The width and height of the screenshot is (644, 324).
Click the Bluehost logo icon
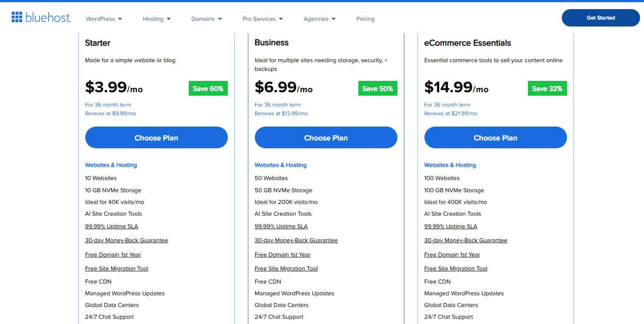point(17,17)
